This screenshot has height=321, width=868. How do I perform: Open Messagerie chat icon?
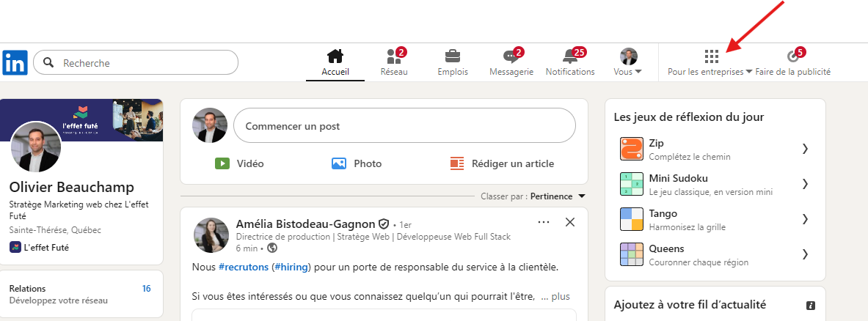click(x=511, y=57)
